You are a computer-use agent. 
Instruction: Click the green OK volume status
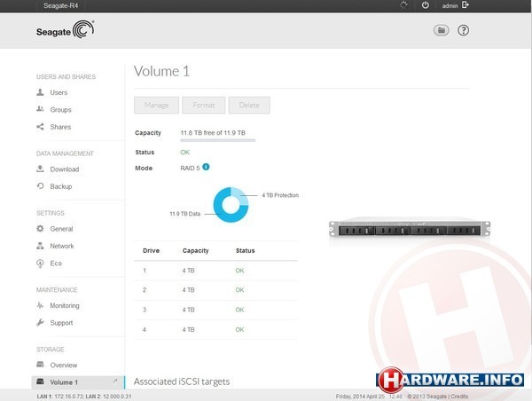click(x=185, y=152)
